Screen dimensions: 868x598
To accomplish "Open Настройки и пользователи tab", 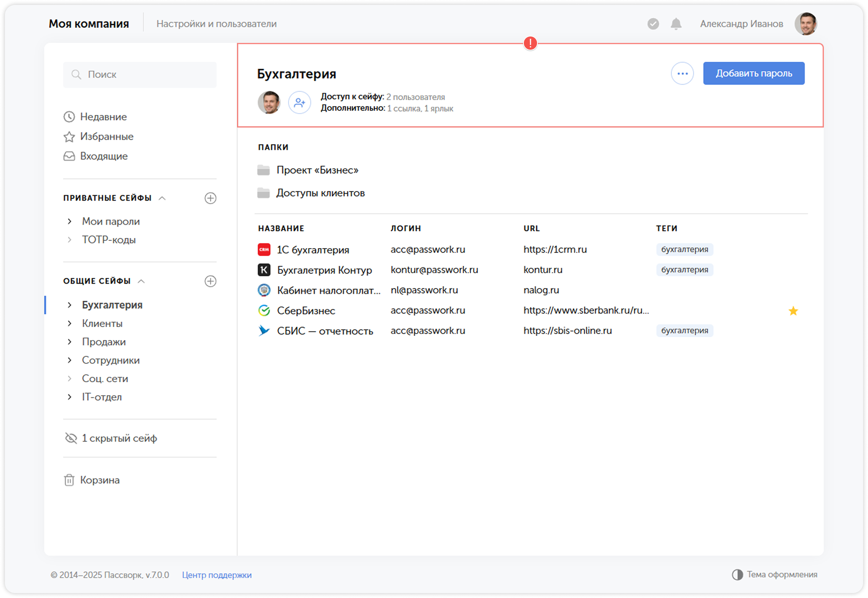I will click(x=217, y=24).
